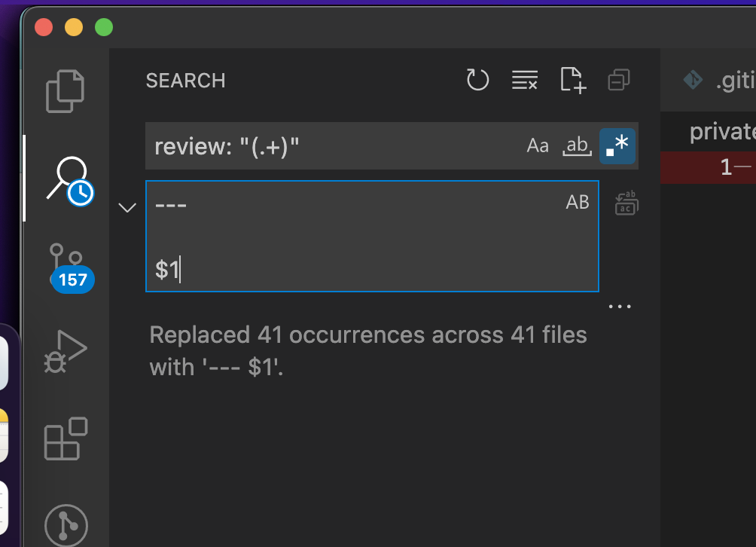This screenshot has height=547, width=756.
Task: Click the Replace All icon beside the replace box
Action: (x=626, y=202)
